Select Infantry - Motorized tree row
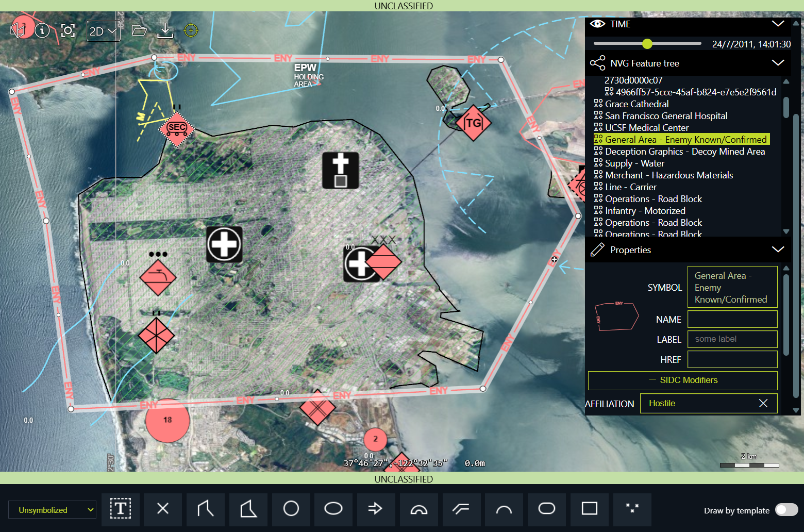 pos(640,211)
